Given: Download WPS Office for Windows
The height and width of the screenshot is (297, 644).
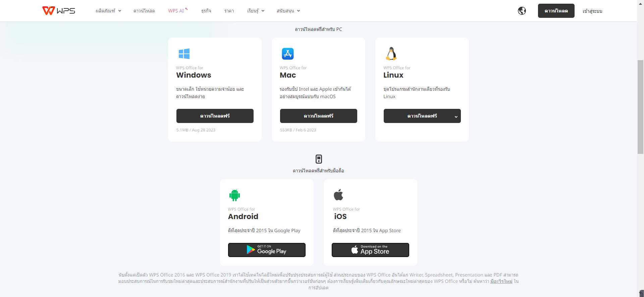Looking at the screenshot, I should (x=215, y=116).
